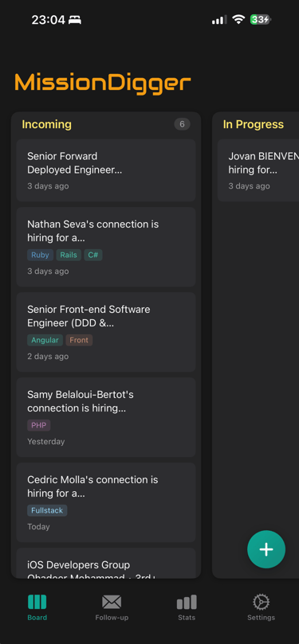This screenshot has height=644, width=299.
Task: Tap the Angular tag
Action: pyautogui.click(x=45, y=340)
